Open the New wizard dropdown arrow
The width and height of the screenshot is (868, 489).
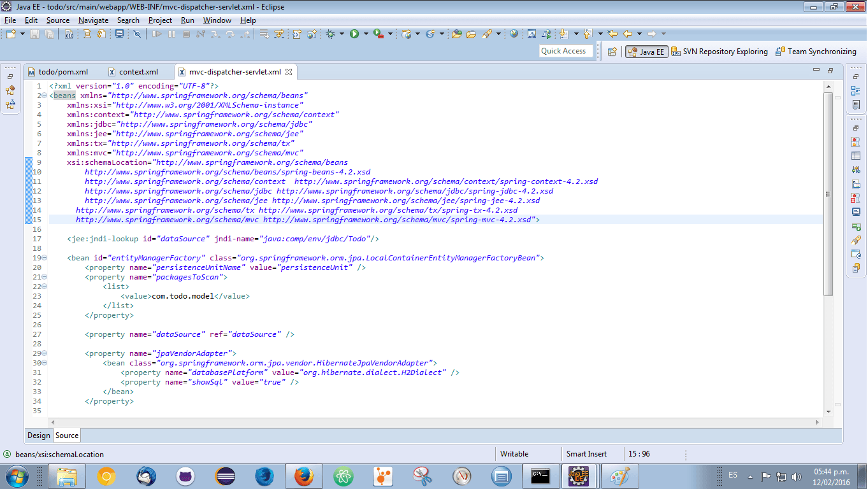click(x=23, y=34)
